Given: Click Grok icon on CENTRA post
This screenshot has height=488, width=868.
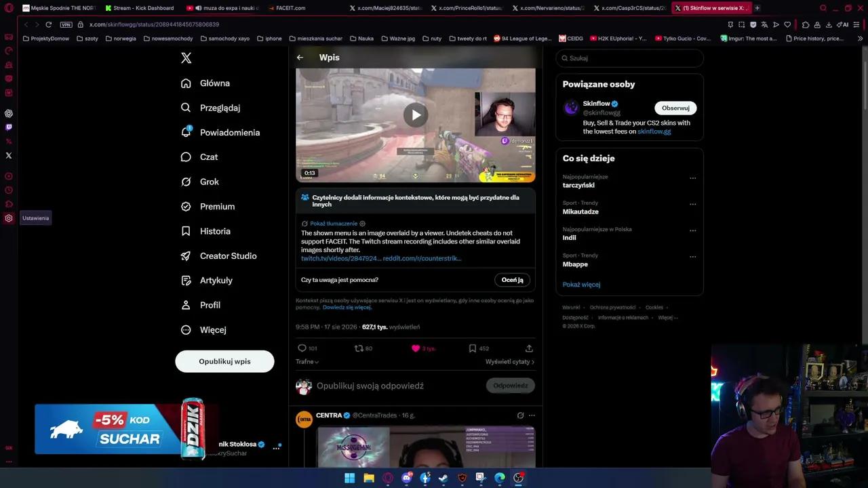Looking at the screenshot, I should (x=520, y=415).
